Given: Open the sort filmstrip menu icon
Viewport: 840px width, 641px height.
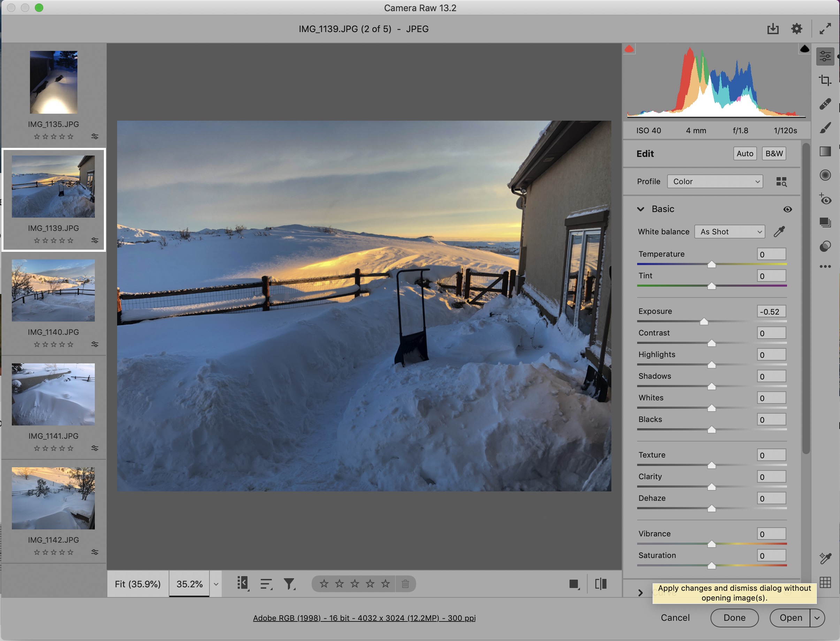Looking at the screenshot, I should click(266, 584).
